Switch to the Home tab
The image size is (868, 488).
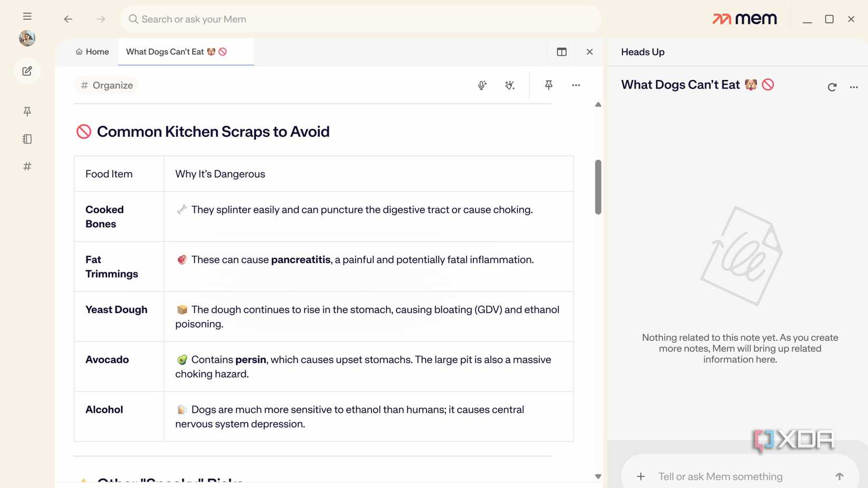[92, 52]
